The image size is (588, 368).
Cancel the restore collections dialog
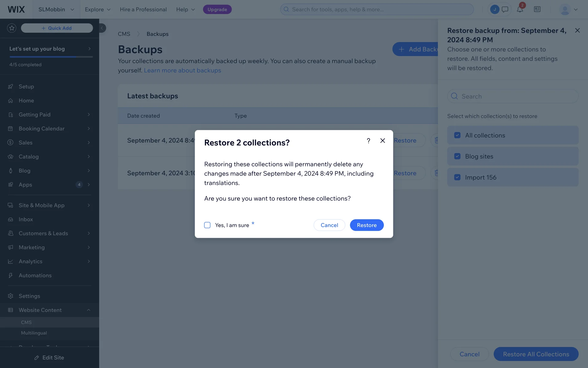[329, 225]
